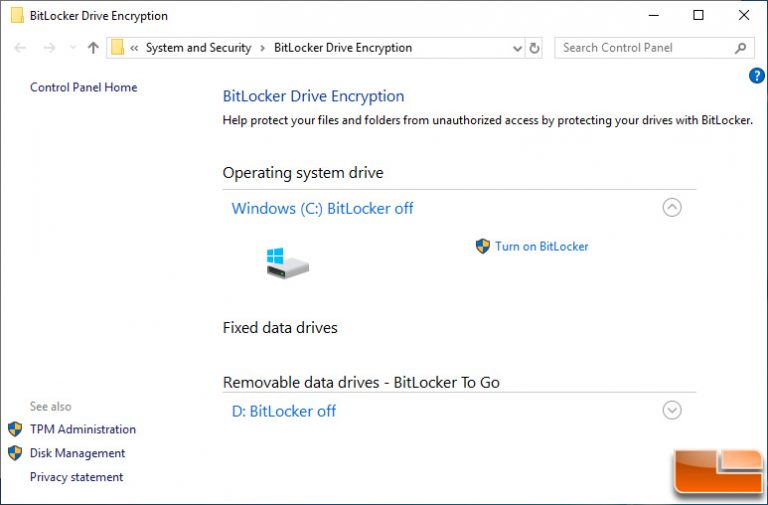
Task: Minimize the BitLocker window
Action: pos(653,15)
